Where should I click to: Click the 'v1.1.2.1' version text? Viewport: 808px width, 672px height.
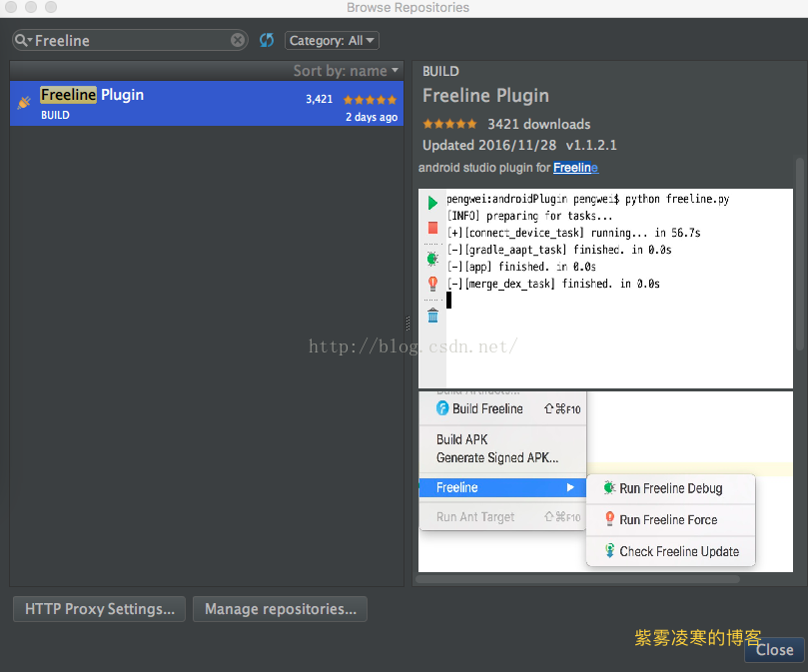[591, 146]
